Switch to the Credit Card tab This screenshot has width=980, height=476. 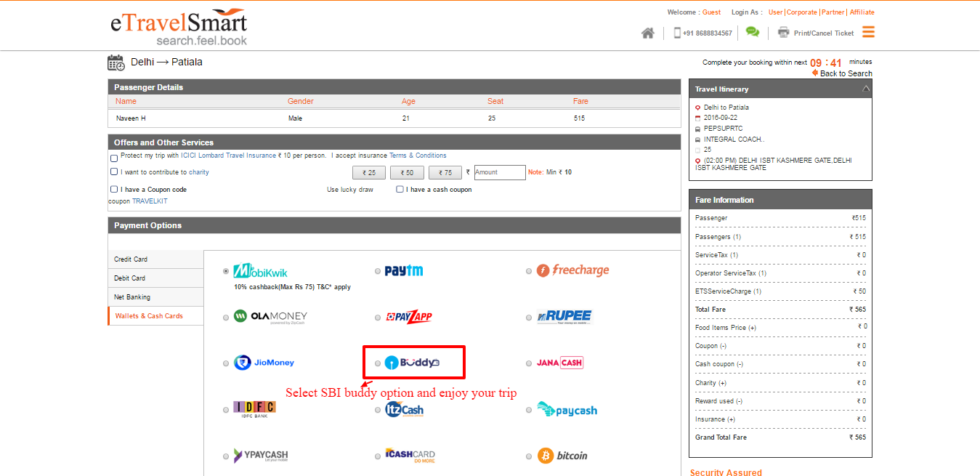point(155,259)
